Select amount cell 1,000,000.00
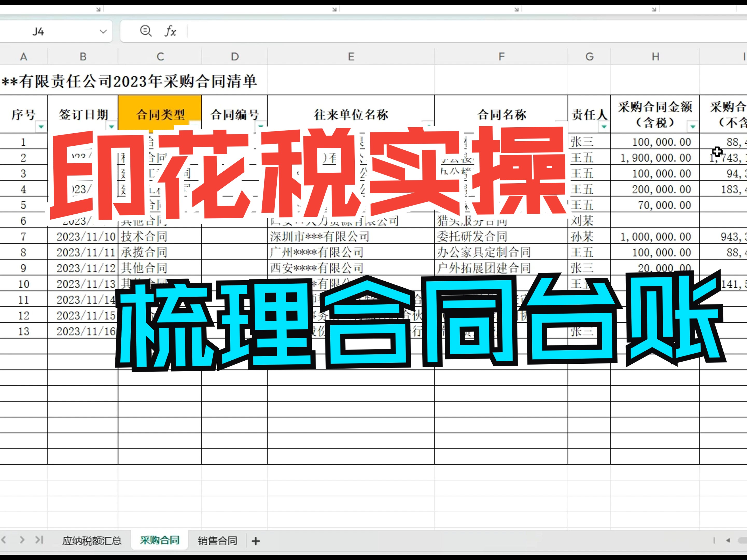 tap(655, 236)
